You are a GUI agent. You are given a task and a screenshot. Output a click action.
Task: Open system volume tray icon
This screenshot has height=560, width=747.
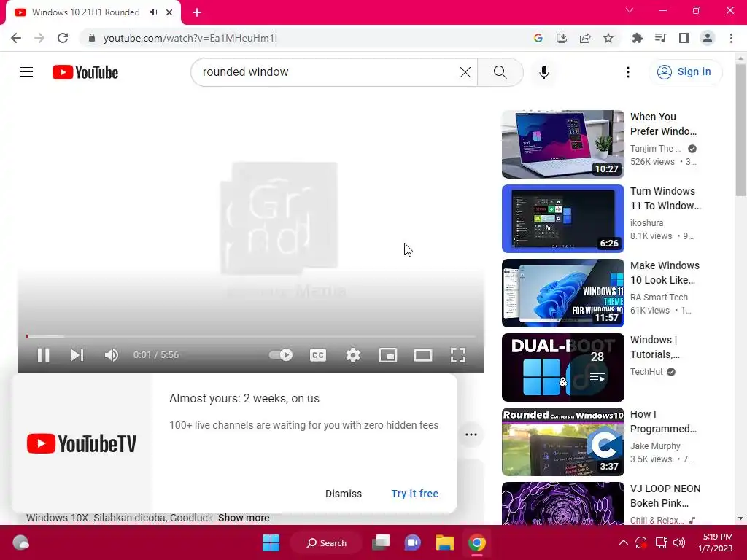coord(679,542)
